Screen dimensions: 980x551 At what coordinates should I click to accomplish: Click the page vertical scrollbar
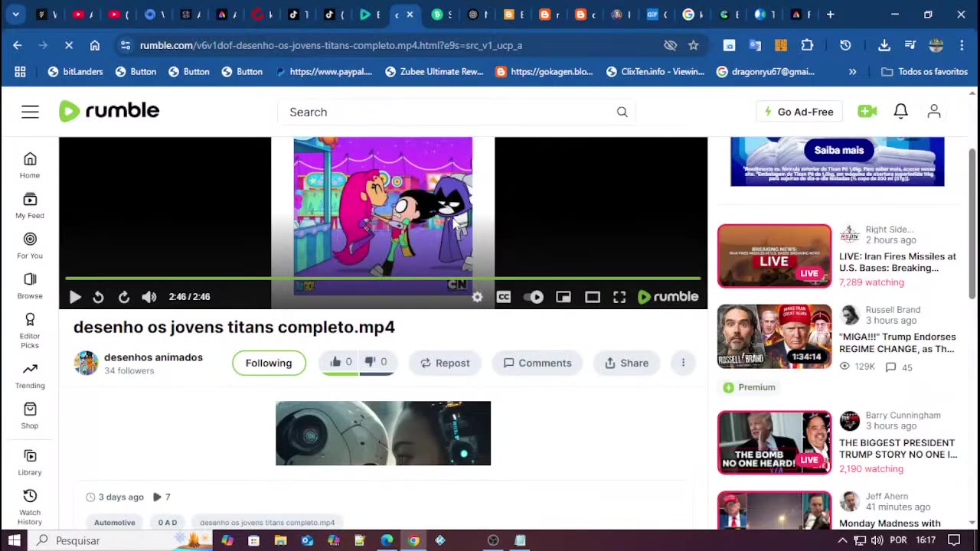tap(972, 222)
